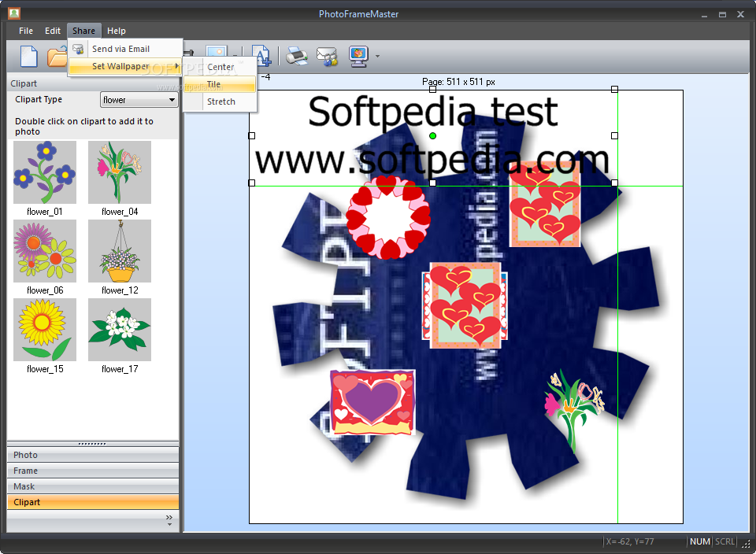The width and height of the screenshot is (756, 554).
Task: Click upper hearts picture near canvas right edge
Action: coord(545,206)
